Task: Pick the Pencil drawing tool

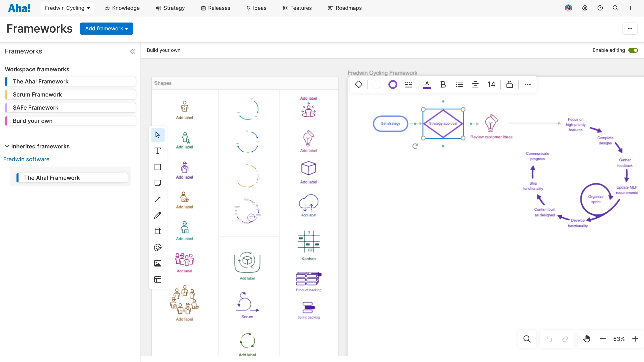Action: (158, 215)
